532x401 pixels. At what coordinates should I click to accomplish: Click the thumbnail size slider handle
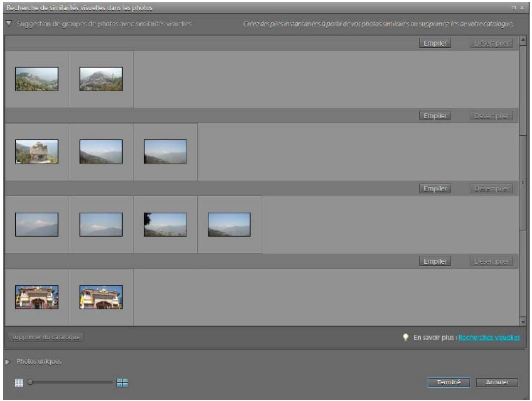click(x=30, y=382)
